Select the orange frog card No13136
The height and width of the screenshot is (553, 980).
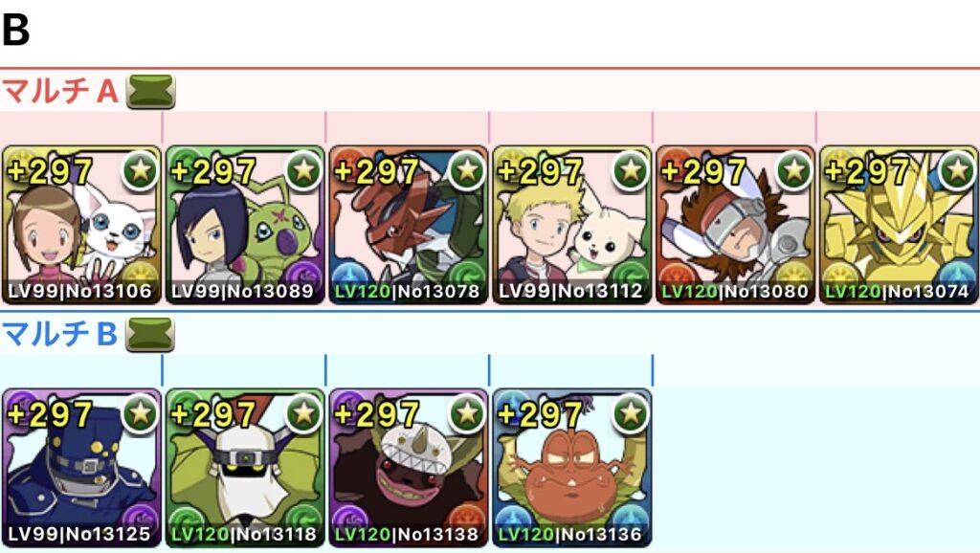coord(572,468)
